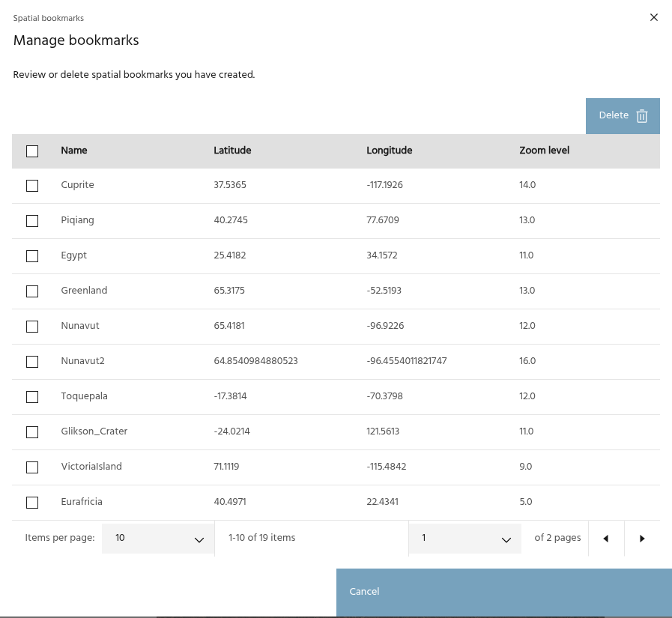Viewport: 672px width, 618px height.
Task: Select the Toquepala bookmark row name
Action: [x=85, y=396]
